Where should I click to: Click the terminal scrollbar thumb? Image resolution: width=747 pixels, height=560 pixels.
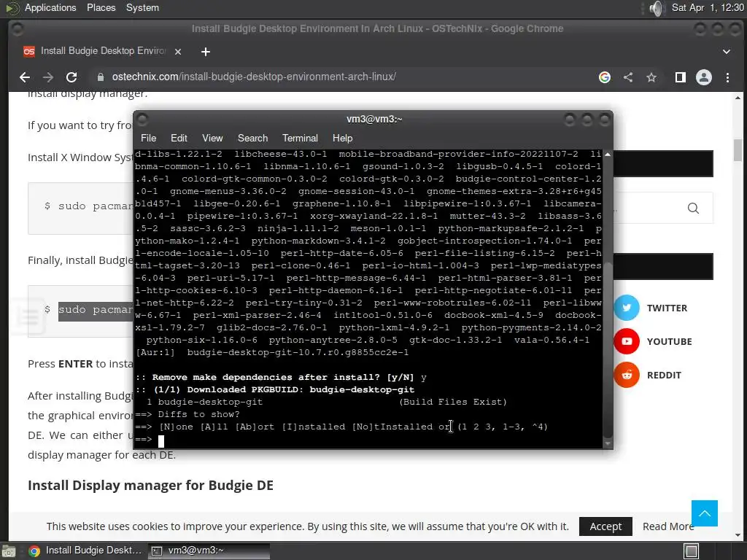click(608, 349)
